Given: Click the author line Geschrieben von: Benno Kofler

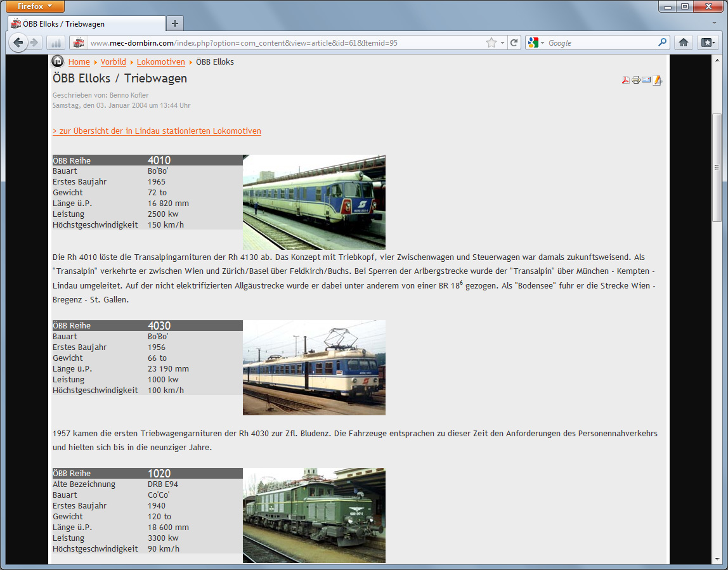Looking at the screenshot, I should click(100, 95).
